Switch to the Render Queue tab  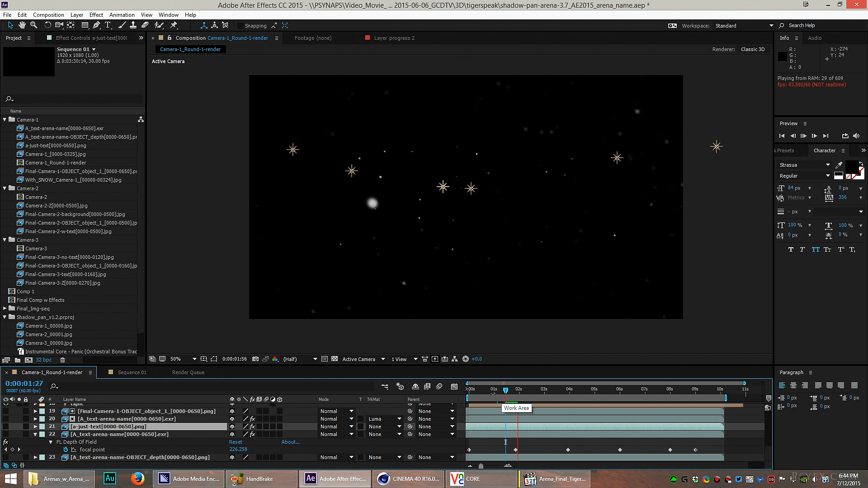click(x=188, y=372)
